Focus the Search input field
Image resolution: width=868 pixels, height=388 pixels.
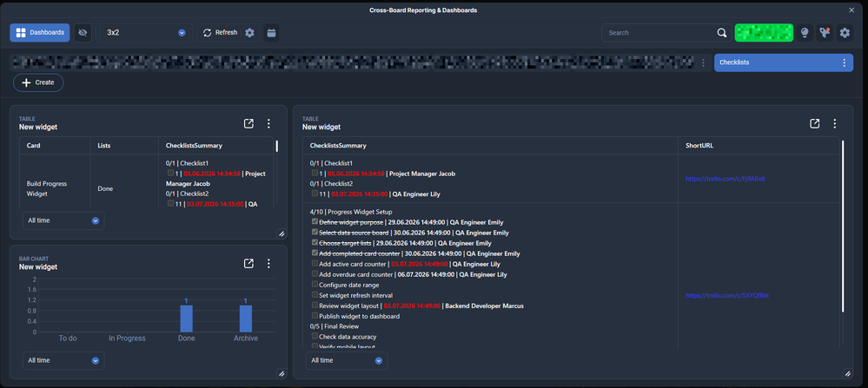(659, 33)
